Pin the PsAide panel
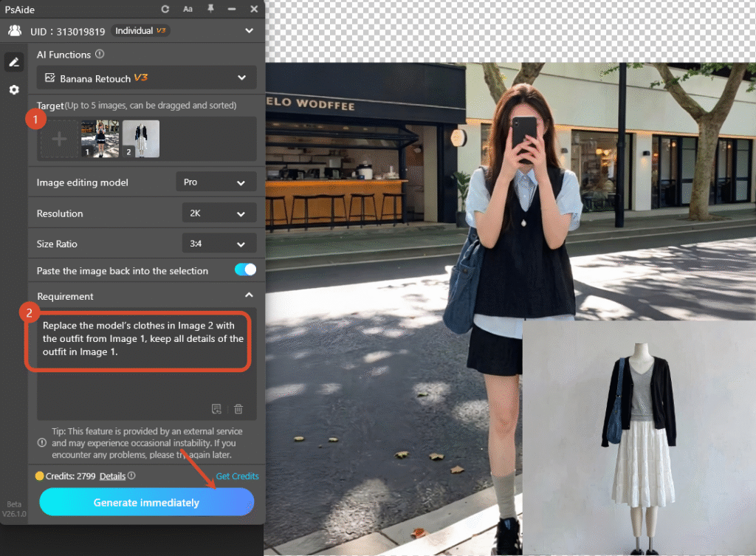This screenshot has height=556, width=756. pos(210,9)
